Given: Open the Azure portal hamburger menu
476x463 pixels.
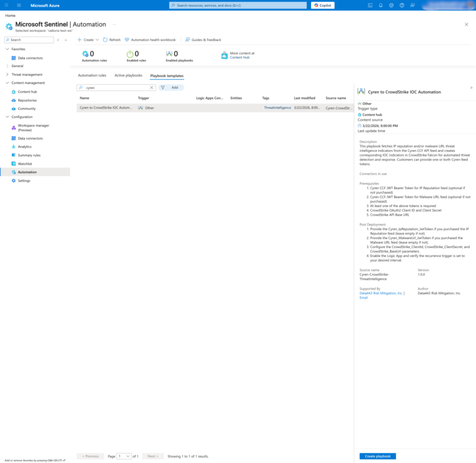Looking at the screenshot, I should [19, 5].
